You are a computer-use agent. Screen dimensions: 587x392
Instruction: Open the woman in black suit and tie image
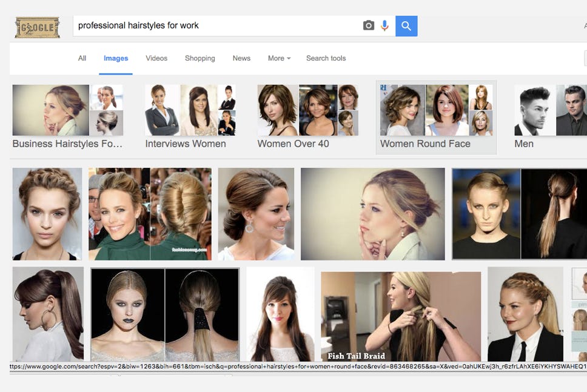point(525,314)
